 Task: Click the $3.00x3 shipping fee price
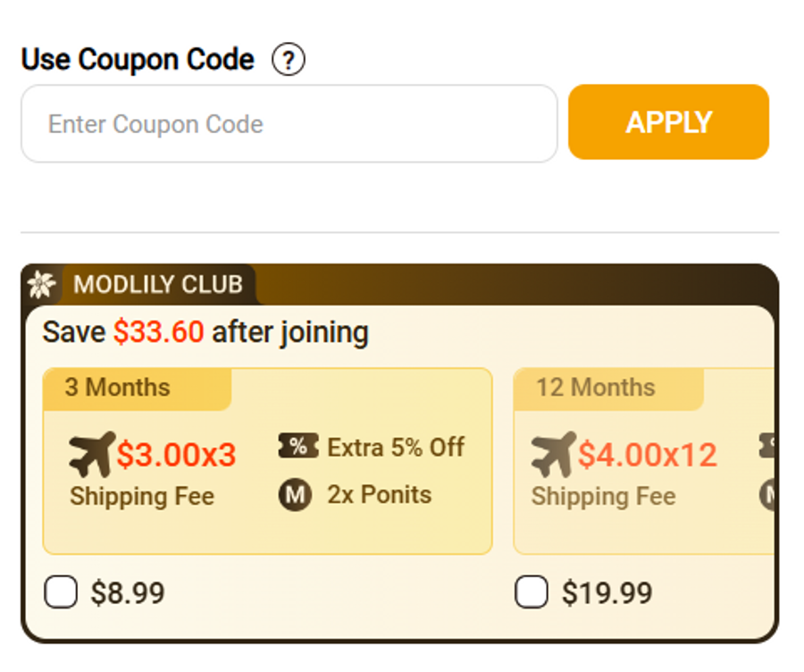176,455
